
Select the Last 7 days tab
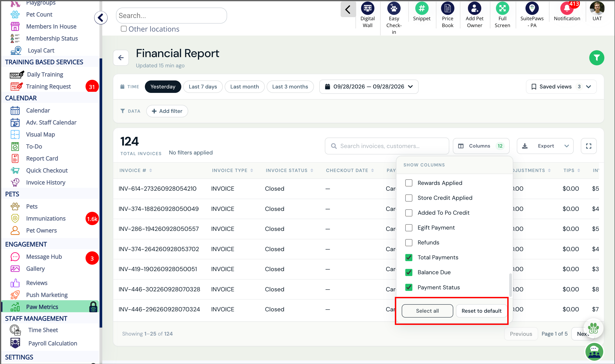tap(203, 87)
